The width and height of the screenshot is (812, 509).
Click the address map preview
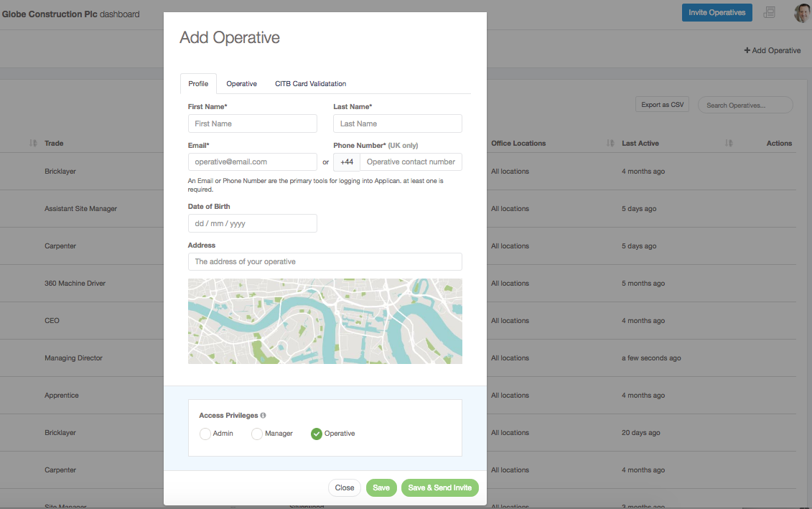pyautogui.click(x=325, y=321)
